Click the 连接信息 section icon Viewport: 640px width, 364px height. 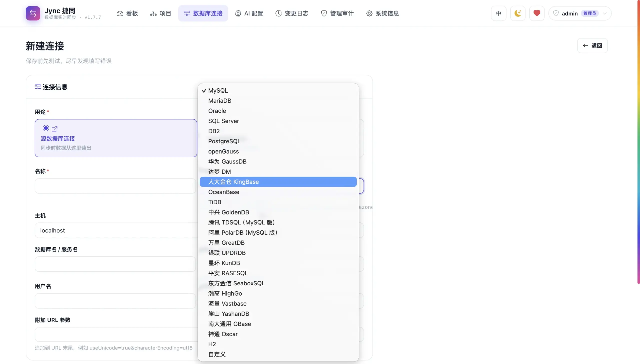pos(38,87)
